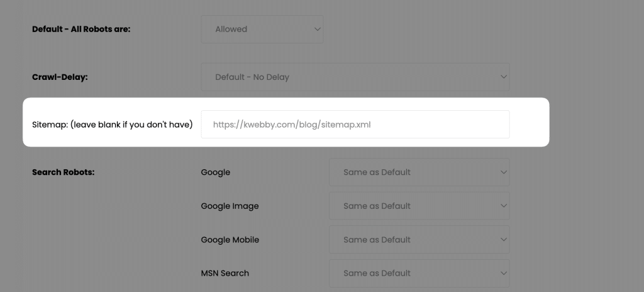Click the Sitemap URL input field
The height and width of the screenshot is (292, 644).
[355, 125]
